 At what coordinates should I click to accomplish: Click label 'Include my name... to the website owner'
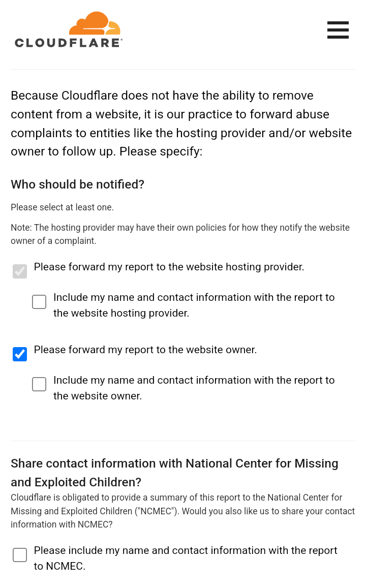coord(194,388)
